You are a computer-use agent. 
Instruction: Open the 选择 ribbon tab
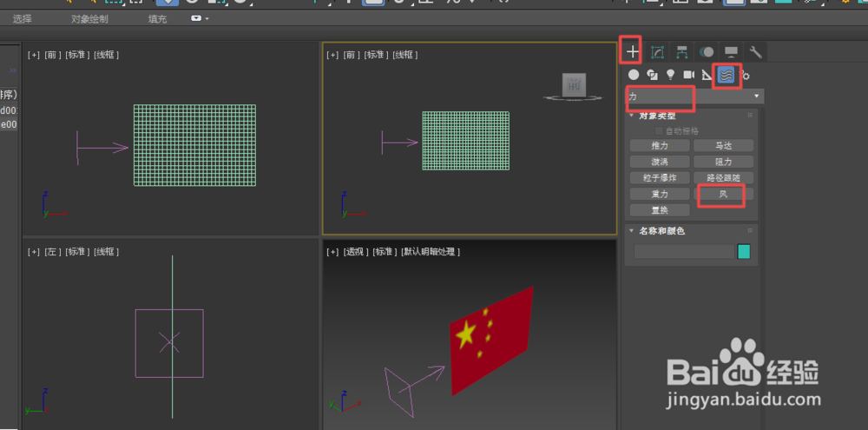(x=23, y=19)
